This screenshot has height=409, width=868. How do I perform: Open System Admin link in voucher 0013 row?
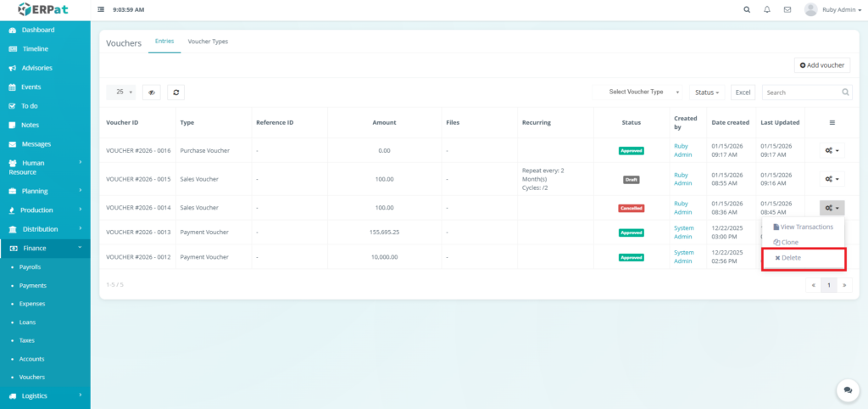684,233
